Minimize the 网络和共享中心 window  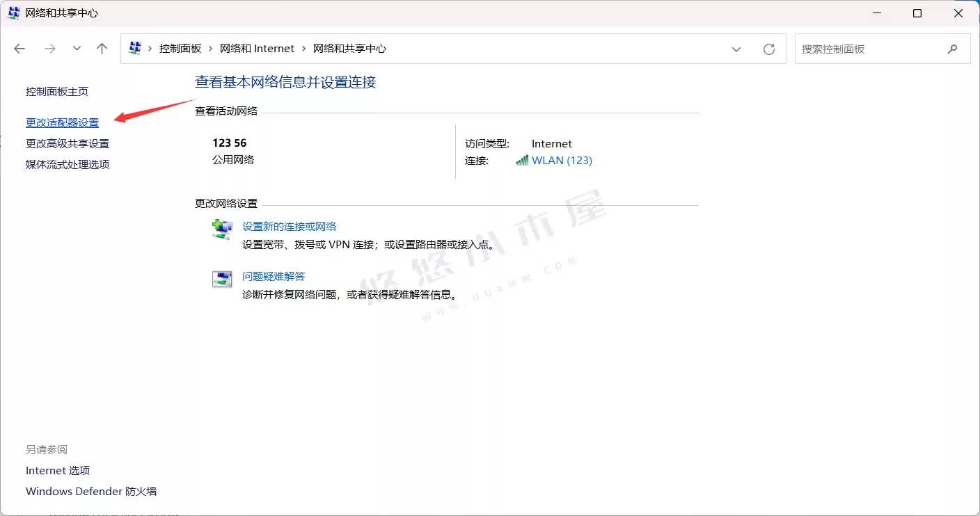876,13
